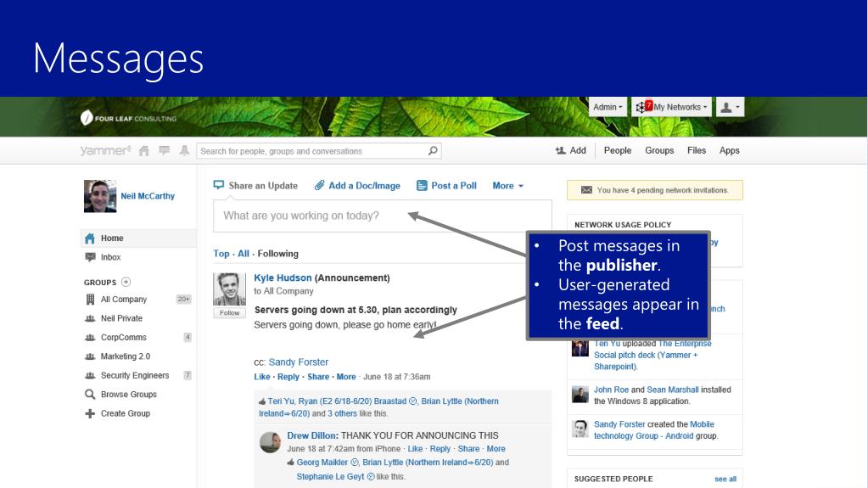Viewport: 868px width, 488px height.
Task: Expand the Admin dropdown
Action: 608,108
